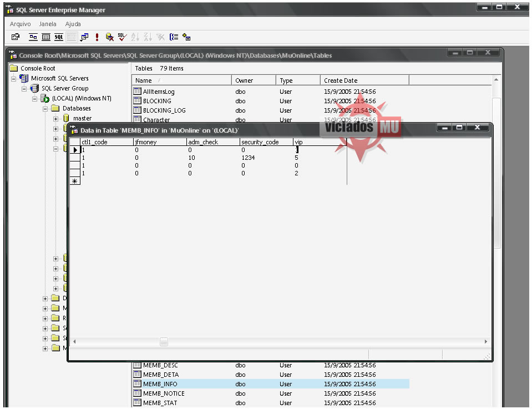
Task: Click the adm_check cell with value 10
Action: point(213,158)
